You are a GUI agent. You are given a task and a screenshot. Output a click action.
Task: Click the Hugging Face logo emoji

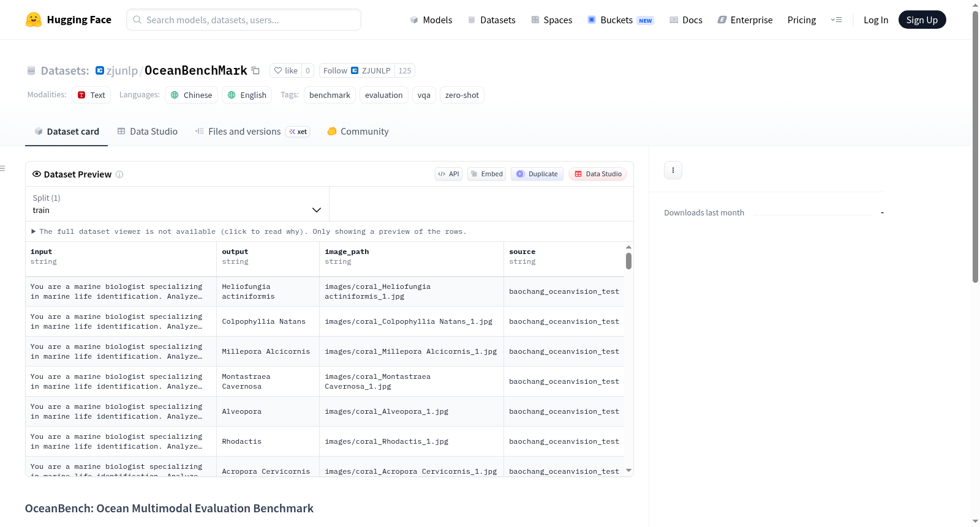pos(34,20)
